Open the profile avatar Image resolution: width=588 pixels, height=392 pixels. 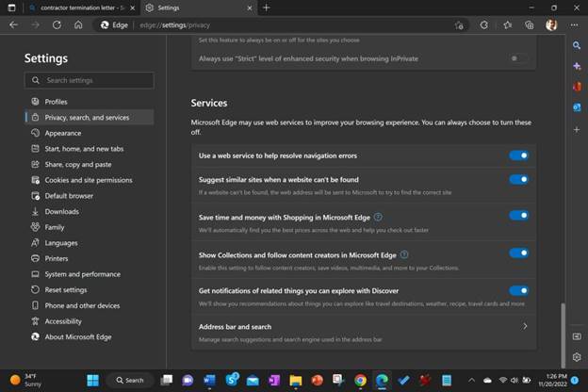[x=551, y=25]
